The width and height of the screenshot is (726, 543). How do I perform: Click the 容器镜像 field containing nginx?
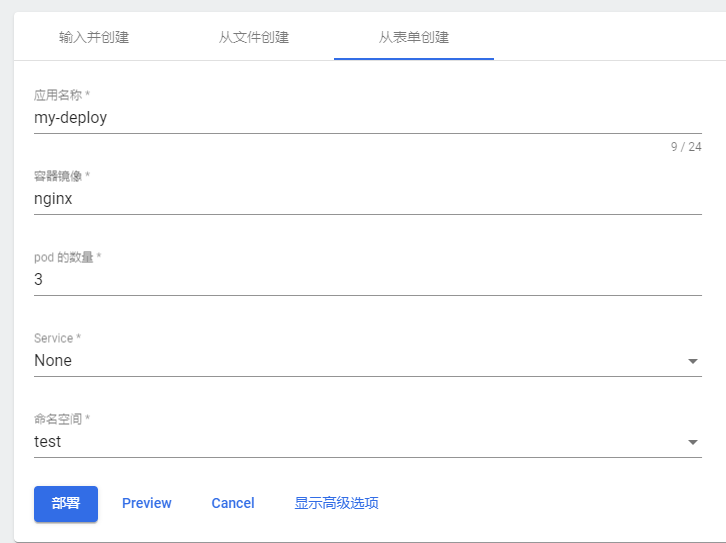368,199
